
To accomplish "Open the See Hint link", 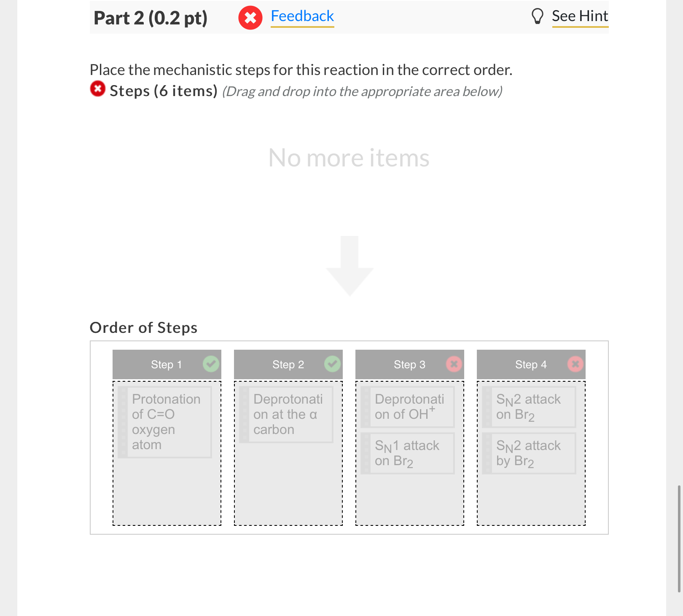I will (580, 16).
